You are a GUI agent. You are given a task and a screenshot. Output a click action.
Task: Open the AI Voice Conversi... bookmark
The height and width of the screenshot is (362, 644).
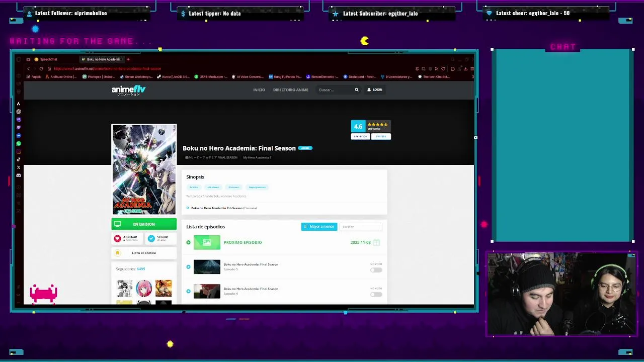pos(248,77)
